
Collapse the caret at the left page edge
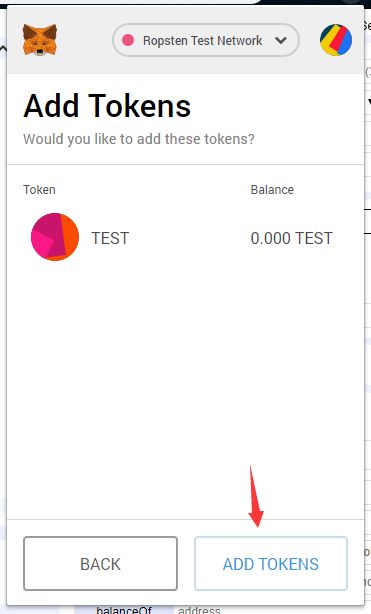click(x=3, y=49)
